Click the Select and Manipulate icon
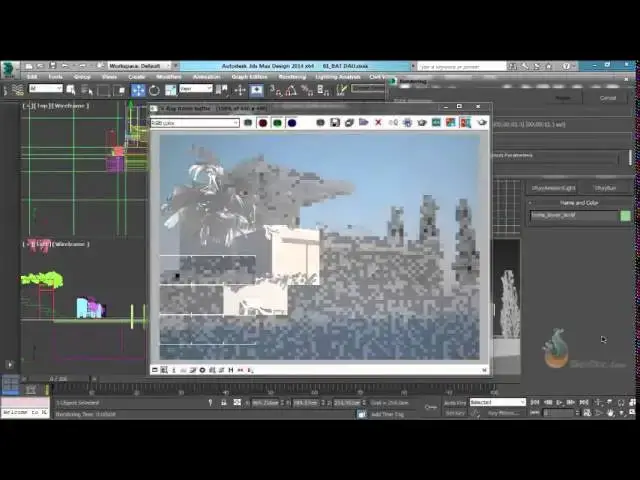The width and height of the screenshot is (640, 480). click(x=240, y=90)
